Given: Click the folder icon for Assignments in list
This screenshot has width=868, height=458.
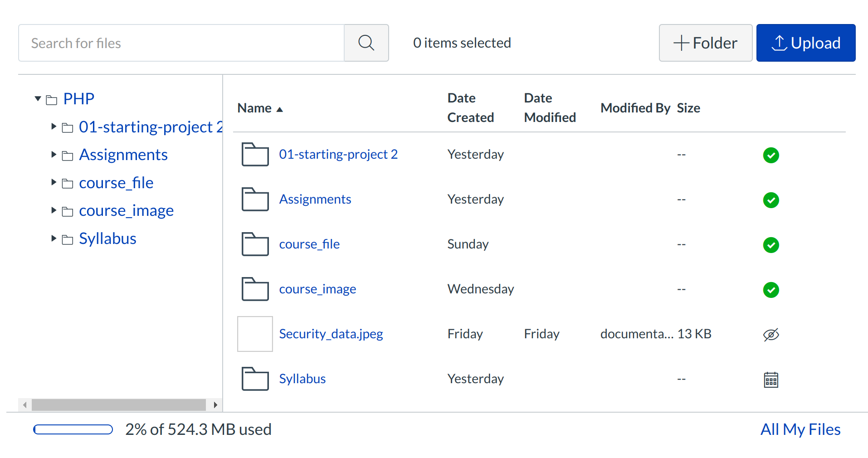Looking at the screenshot, I should coord(255,200).
